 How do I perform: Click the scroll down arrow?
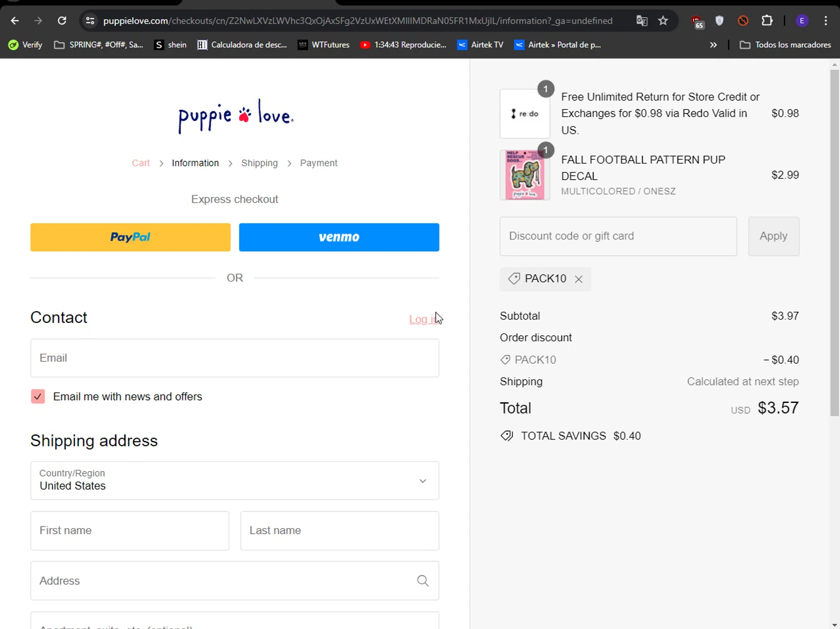(834, 625)
